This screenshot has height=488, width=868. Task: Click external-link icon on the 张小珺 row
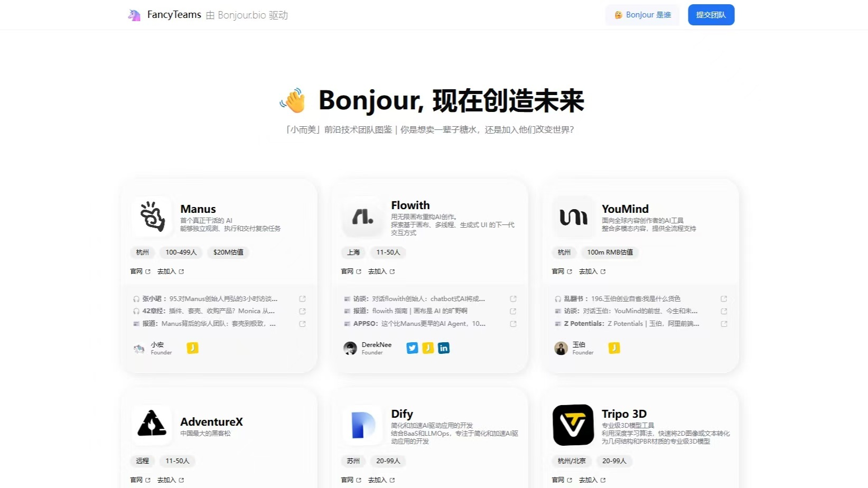click(x=302, y=299)
